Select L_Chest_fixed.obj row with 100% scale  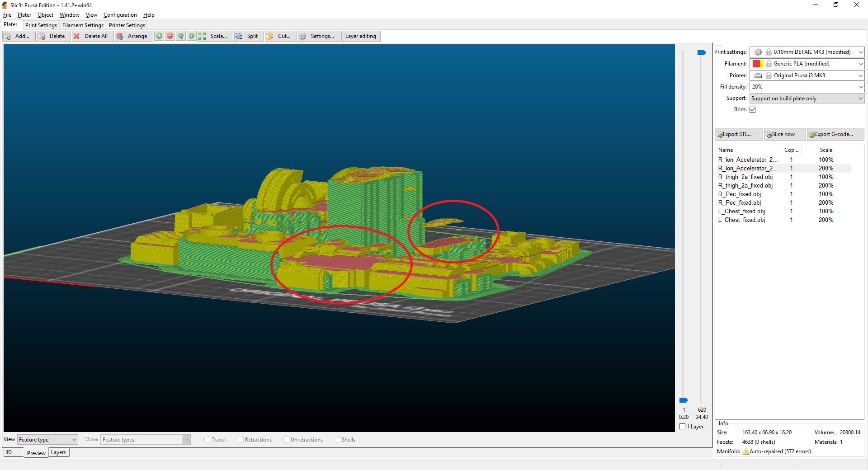click(784, 211)
